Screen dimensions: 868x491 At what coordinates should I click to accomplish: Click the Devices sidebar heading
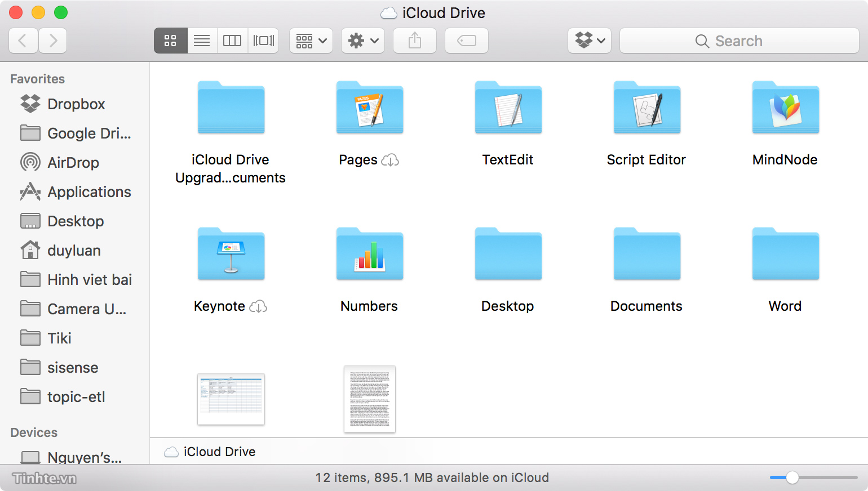(34, 432)
